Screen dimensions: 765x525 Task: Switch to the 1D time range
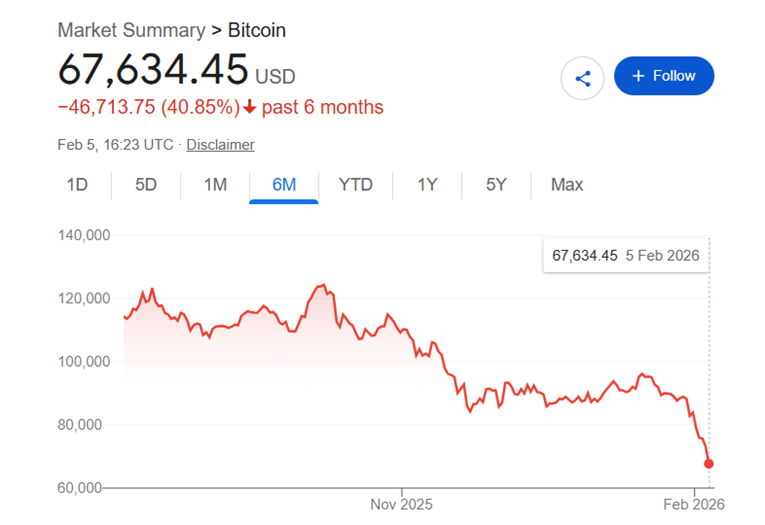(77, 185)
